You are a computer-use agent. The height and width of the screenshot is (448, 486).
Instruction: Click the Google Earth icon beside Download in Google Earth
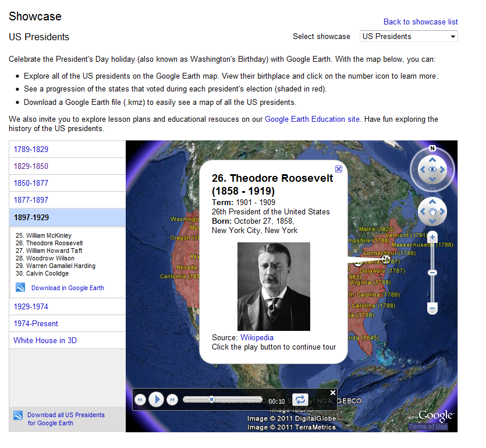coord(20,287)
